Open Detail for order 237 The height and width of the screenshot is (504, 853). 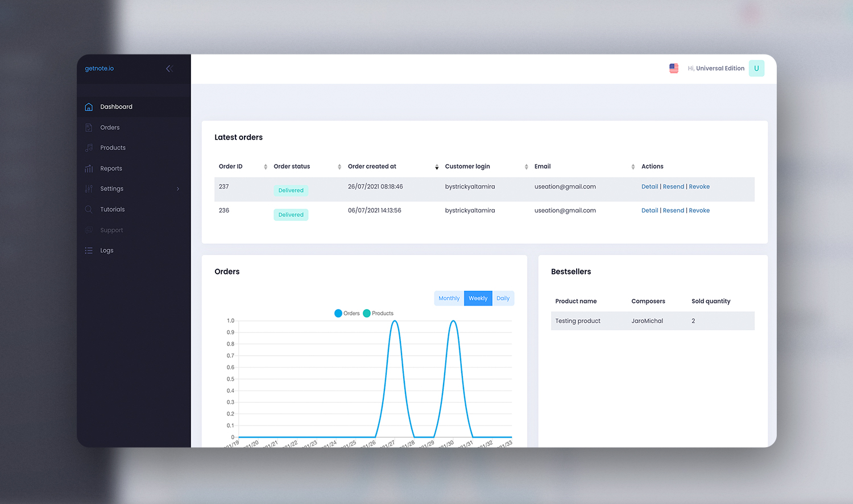tap(649, 186)
